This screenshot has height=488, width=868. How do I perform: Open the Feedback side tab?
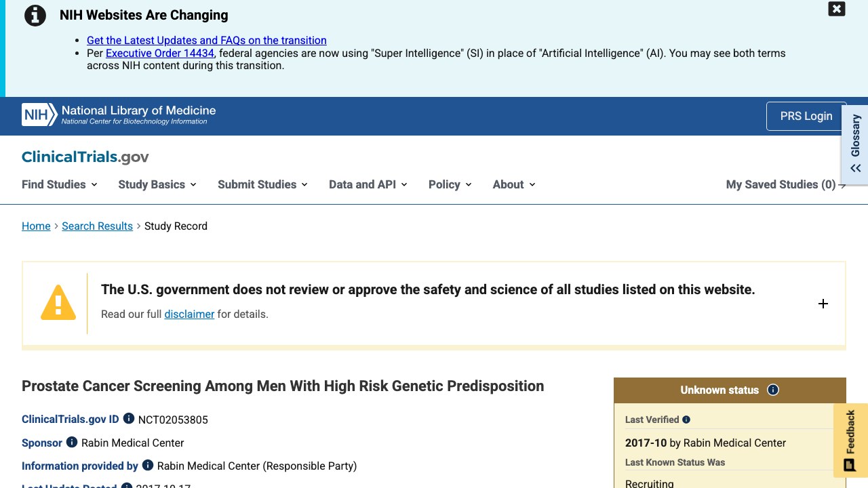tap(850, 441)
